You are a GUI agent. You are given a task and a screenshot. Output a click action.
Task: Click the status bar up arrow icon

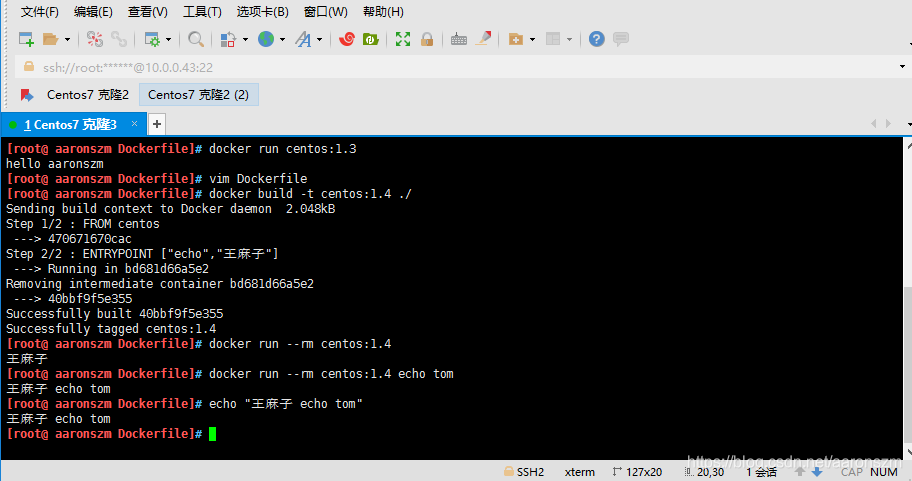point(800,472)
